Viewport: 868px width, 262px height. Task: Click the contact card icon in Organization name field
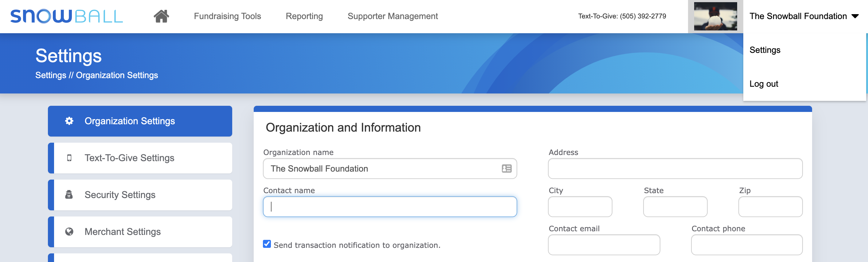506,169
